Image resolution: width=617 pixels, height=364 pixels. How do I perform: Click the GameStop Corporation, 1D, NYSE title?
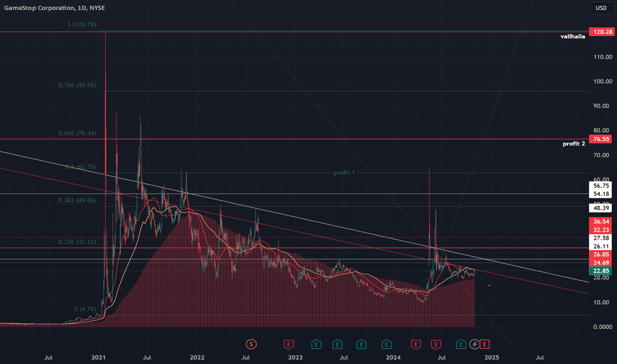tap(54, 8)
